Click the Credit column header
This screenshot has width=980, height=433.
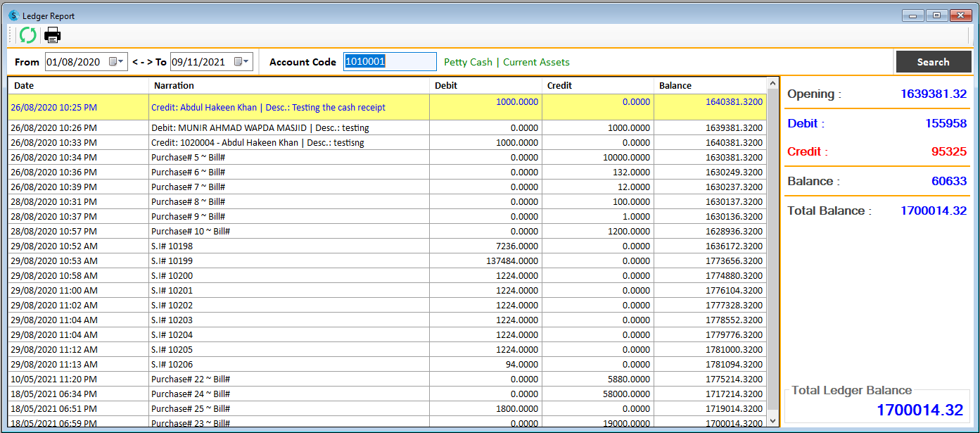(x=598, y=85)
